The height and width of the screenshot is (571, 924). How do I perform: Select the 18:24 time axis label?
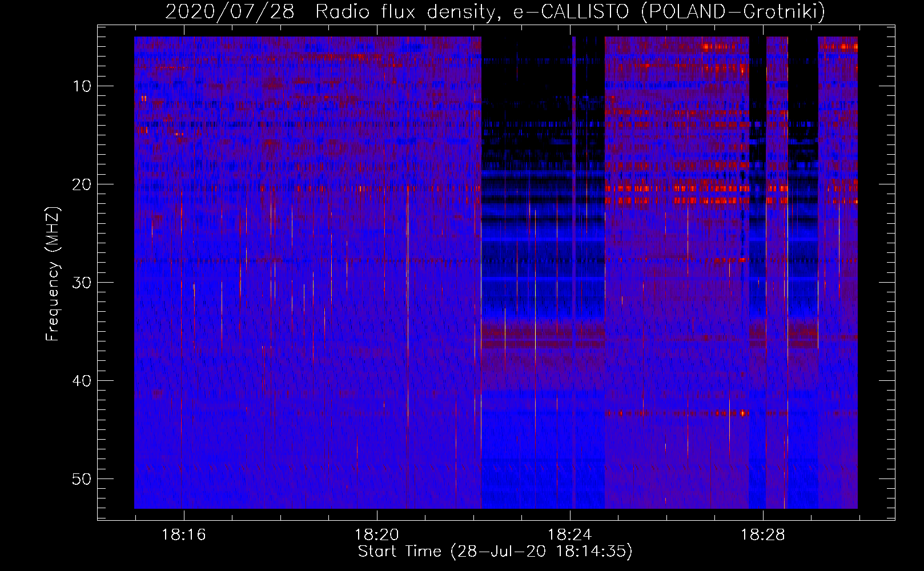(569, 535)
